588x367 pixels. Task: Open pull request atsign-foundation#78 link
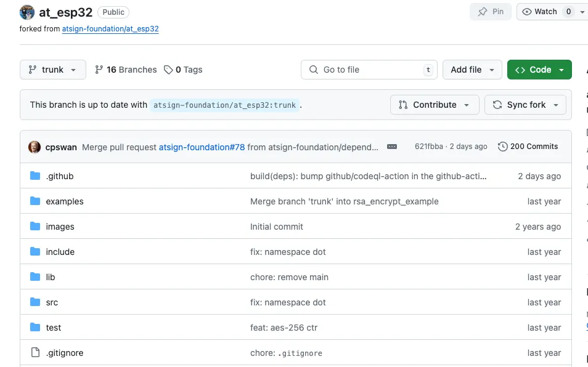[x=202, y=147]
